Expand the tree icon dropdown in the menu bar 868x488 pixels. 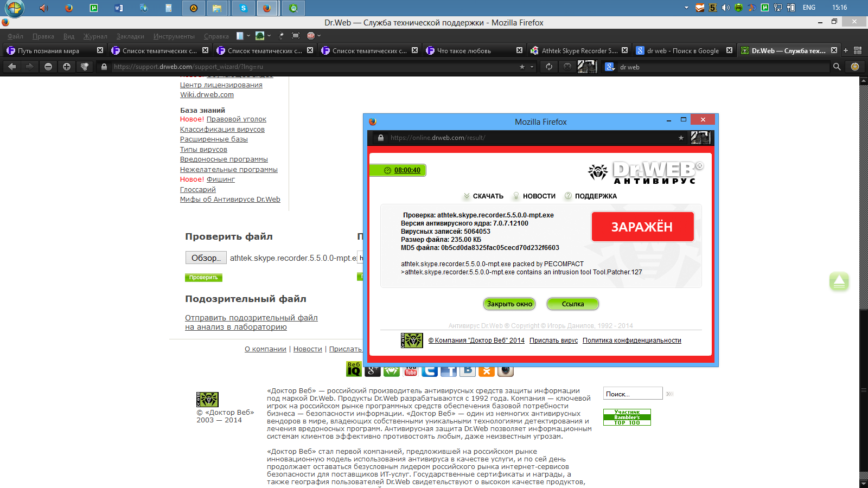tap(269, 36)
